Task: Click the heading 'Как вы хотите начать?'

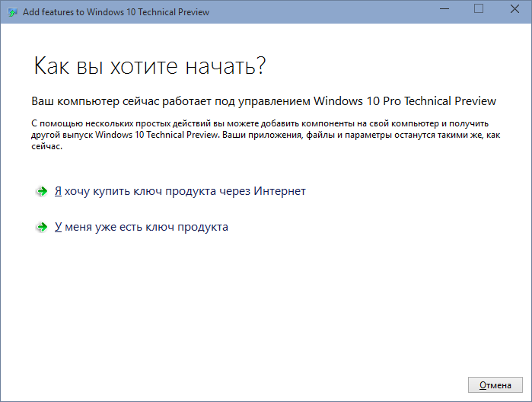Action: point(150,65)
